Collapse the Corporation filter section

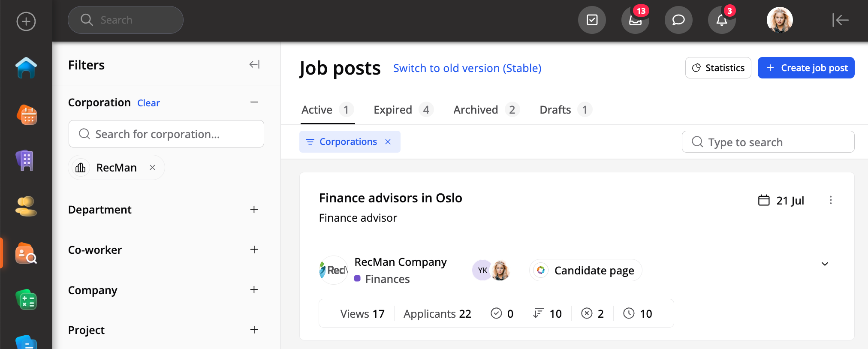tap(254, 102)
